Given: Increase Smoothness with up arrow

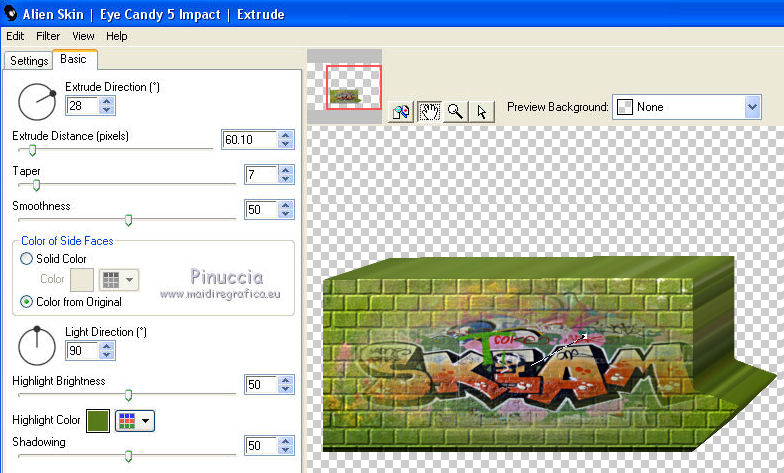Looking at the screenshot, I should (286, 205).
